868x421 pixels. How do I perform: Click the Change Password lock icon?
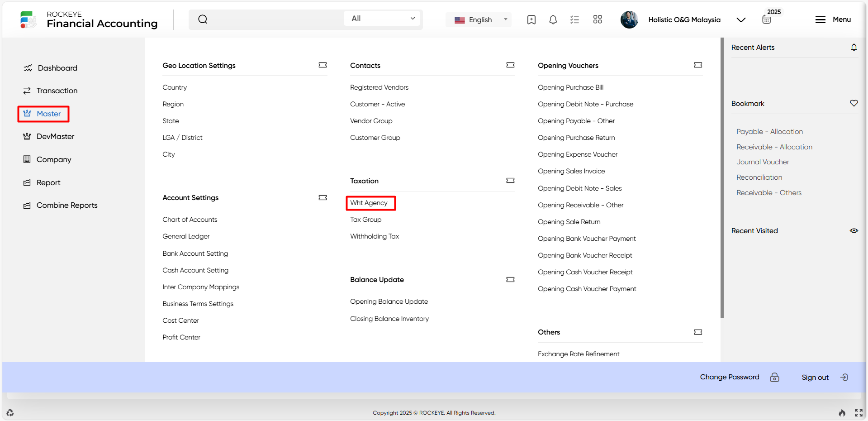click(774, 377)
